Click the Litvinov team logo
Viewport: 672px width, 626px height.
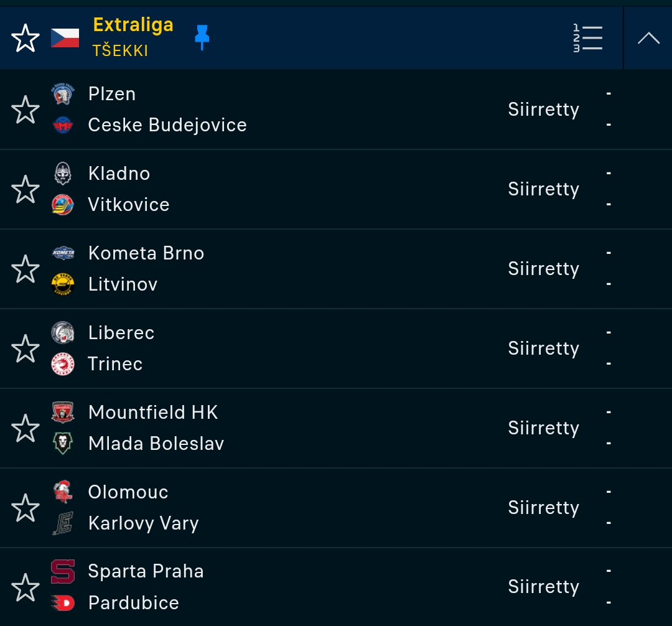point(63,284)
